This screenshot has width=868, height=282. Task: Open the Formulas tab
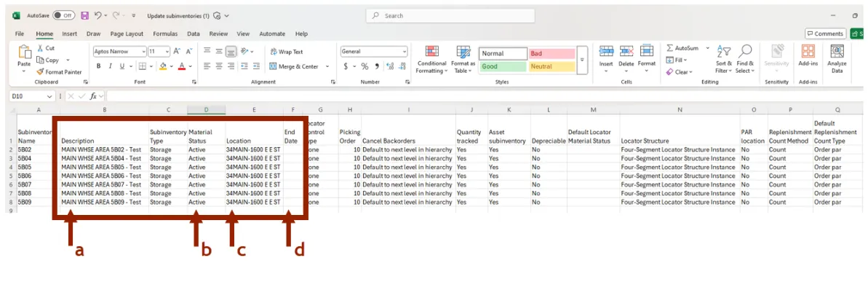[x=165, y=34]
